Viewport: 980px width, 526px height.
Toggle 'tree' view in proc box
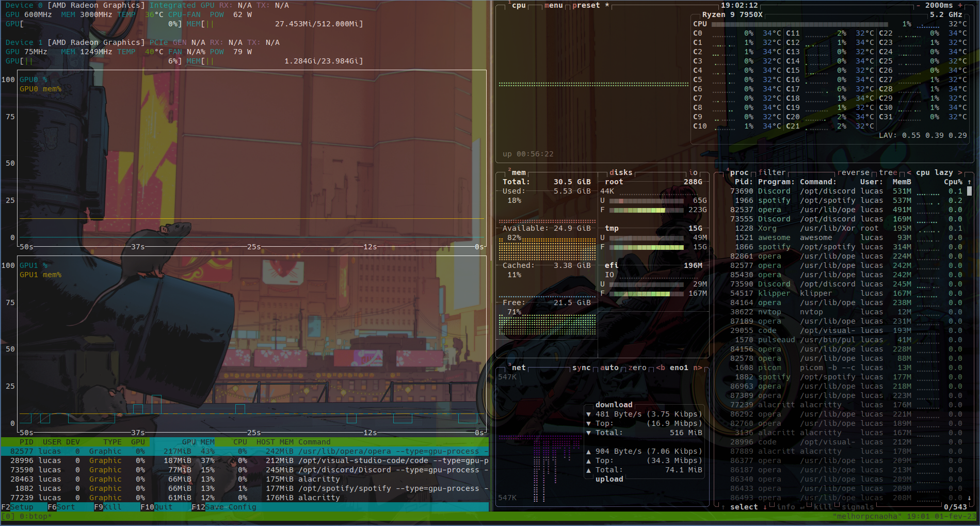(888, 172)
